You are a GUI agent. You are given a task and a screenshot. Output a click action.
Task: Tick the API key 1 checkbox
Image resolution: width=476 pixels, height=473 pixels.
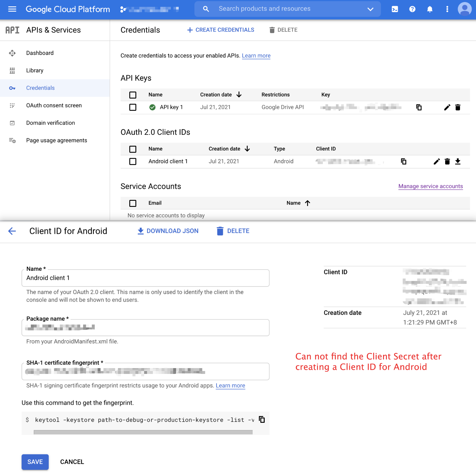pos(133,107)
